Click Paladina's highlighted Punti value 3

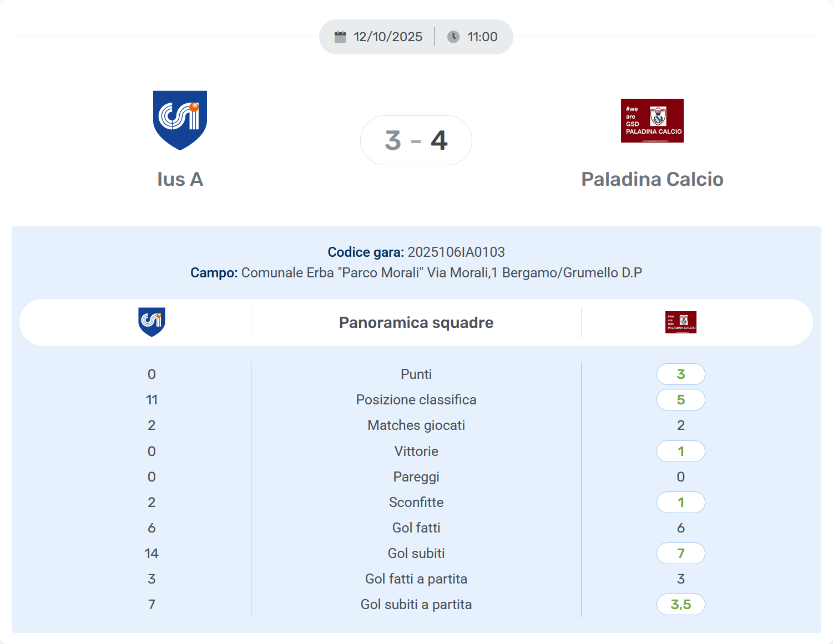click(x=680, y=374)
